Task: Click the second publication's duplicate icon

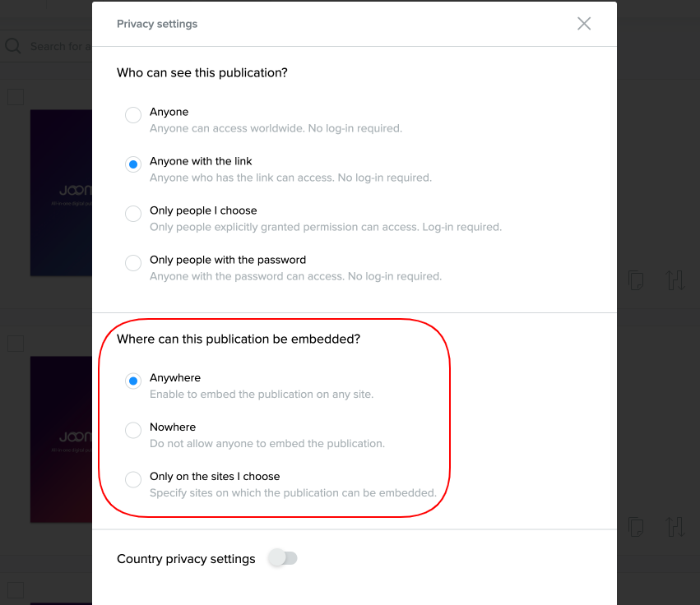Action: tap(636, 525)
